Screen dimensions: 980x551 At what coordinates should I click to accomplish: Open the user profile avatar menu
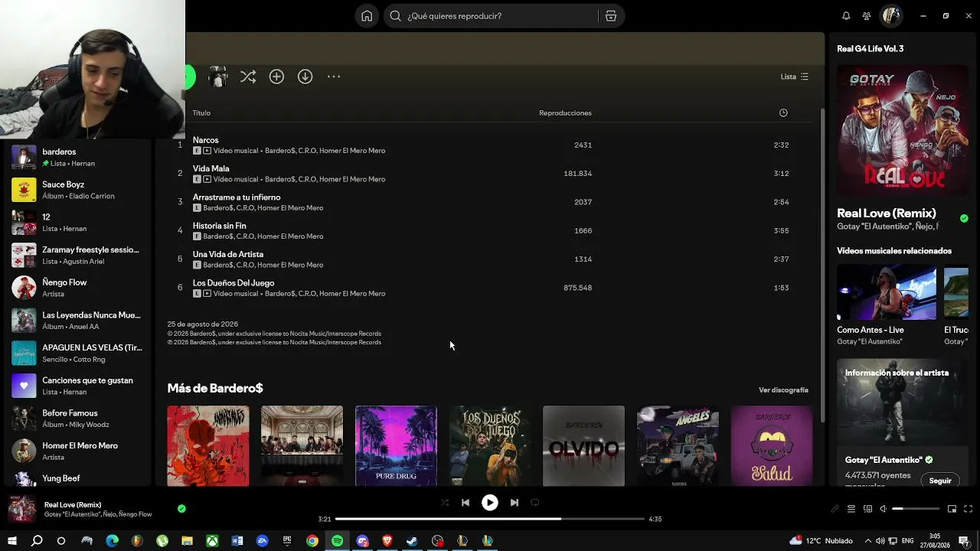point(891,16)
